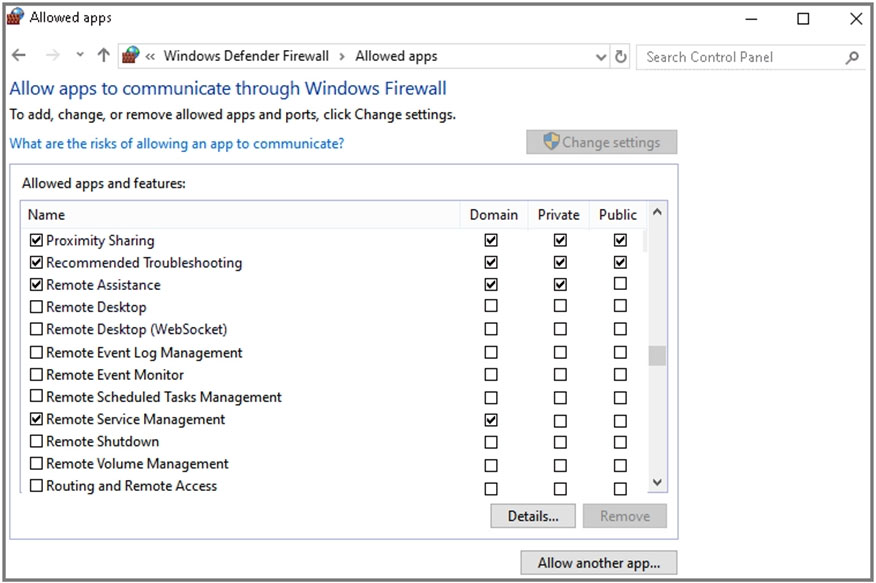Image resolution: width=876 pixels, height=583 pixels.
Task: Select Routing and Remote Access row text
Action: pos(131,486)
